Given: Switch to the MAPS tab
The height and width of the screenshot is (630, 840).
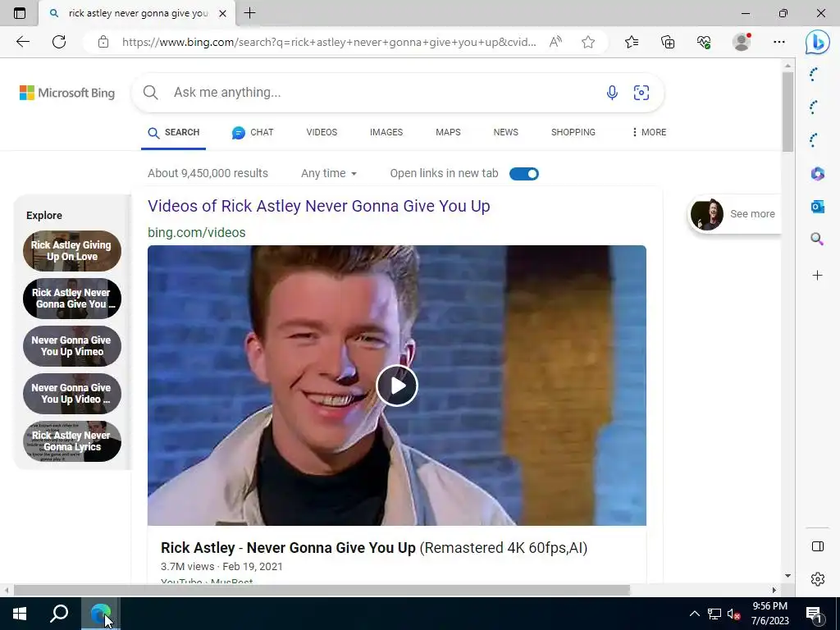Looking at the screenshot, I should (449, 132).
